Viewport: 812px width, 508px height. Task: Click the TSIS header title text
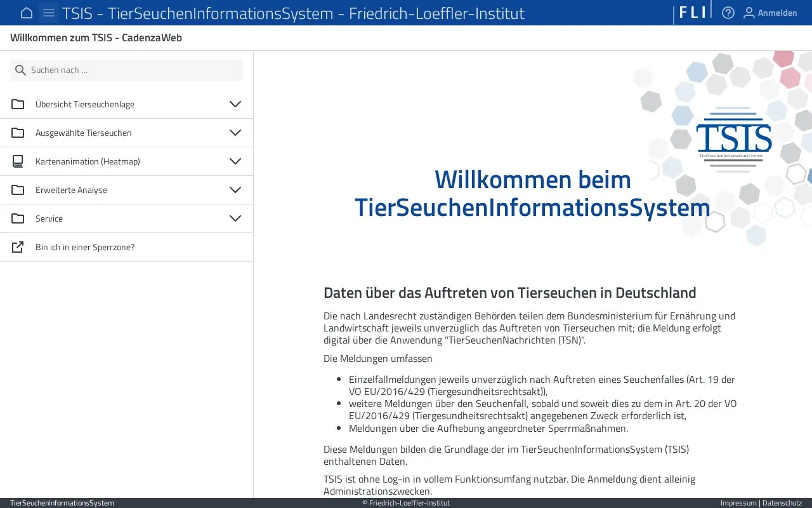click(x=293, y=13)
